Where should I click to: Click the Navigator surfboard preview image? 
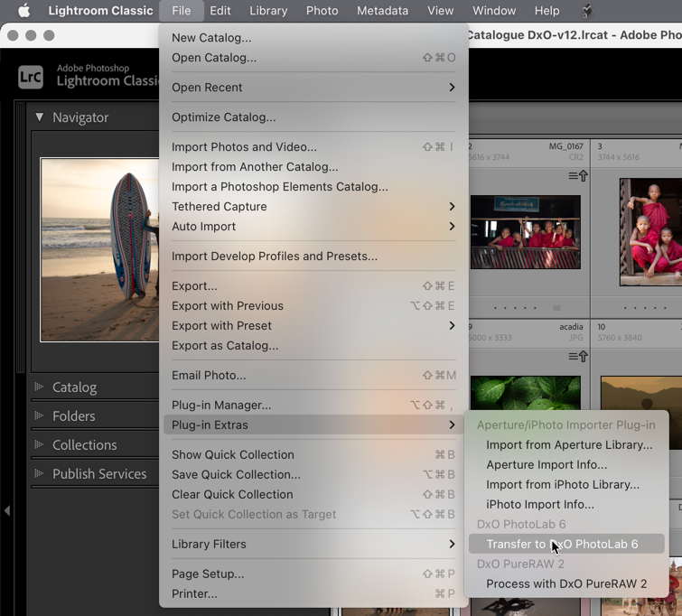click(x=99, y=249)
